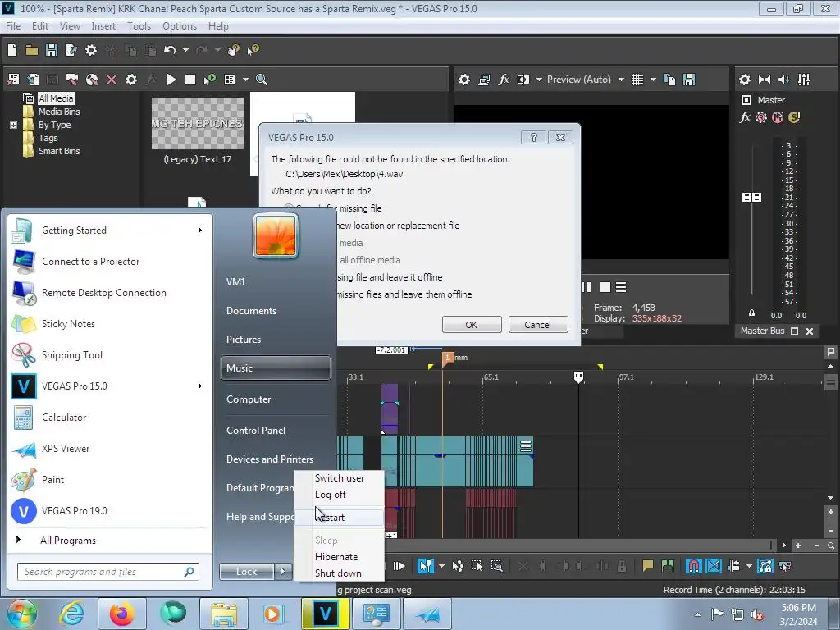This screenshot has height=630, width=840.
Task: Toggle Automatic Crossfades icon
Action: point(714,566)
